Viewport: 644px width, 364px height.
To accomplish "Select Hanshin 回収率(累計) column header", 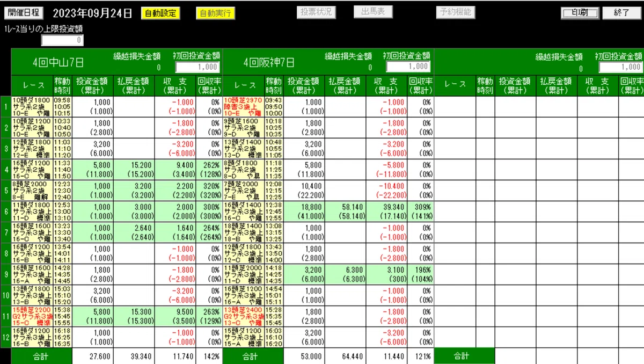I will click(x=421, y=86).
